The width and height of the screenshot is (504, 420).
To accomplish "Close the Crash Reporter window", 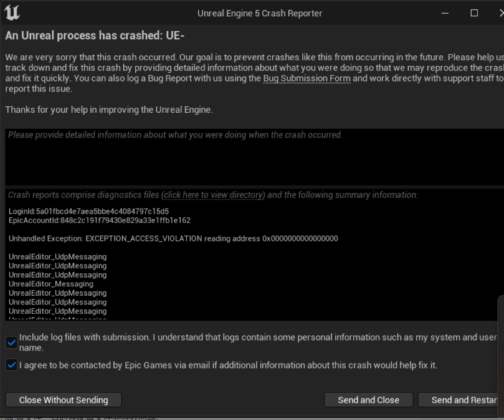I will [501, 13].
